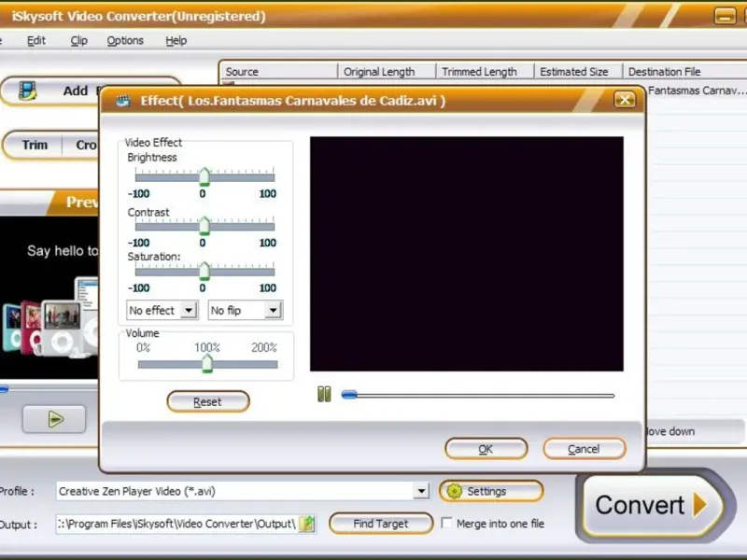Click the Source column header
The width and height of the screenshot is (747, 560).
click(x=278, y=72)
